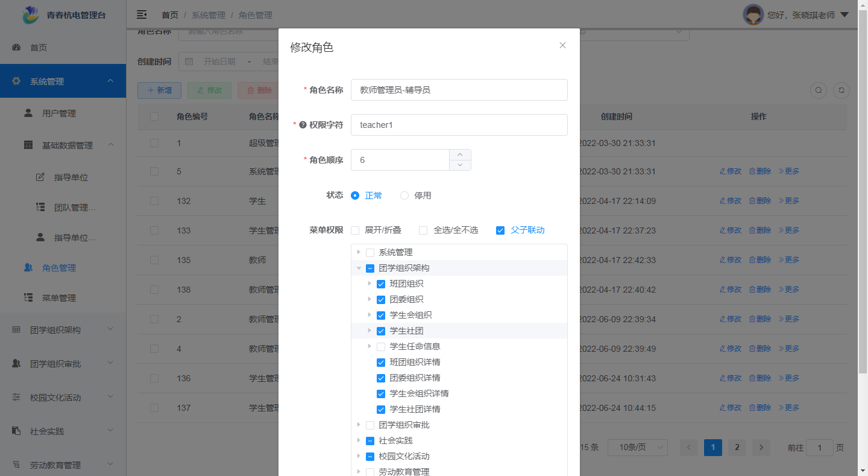The height and width of the screenshot is (476, 868).
Task: Click 修改 link in row 2022-06-24 10:44:15
Action: pyautogui.click(x=731, y=408)
